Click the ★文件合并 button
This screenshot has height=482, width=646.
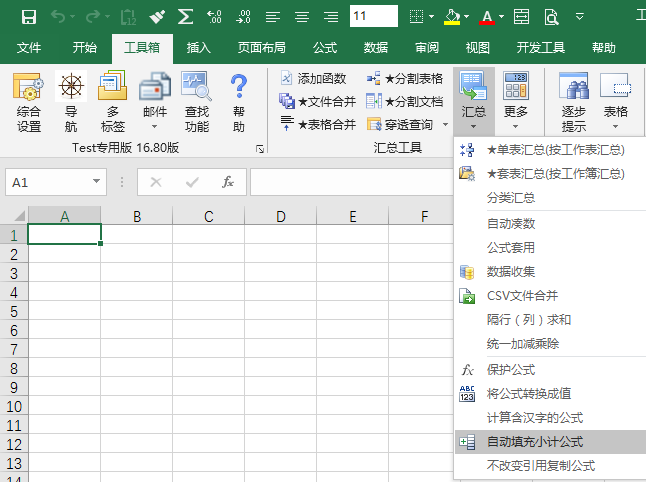(x=317, y=101)
